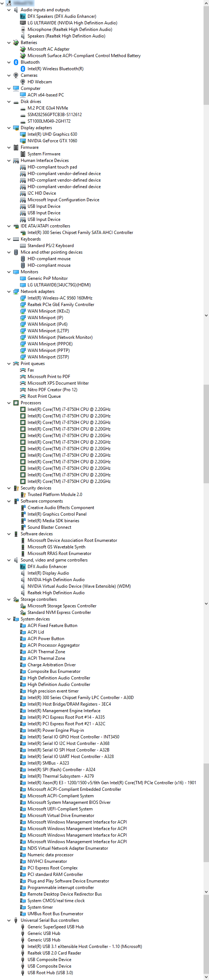Viewport: 209px width, 980px height.
Task: Select WAN Miniport (PPPOE)
Action: point(50,344)
